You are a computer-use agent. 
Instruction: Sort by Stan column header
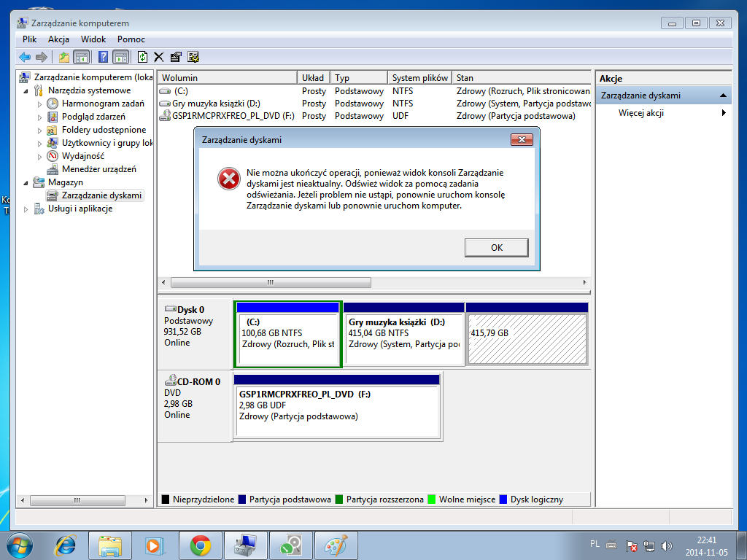[521, 77]
